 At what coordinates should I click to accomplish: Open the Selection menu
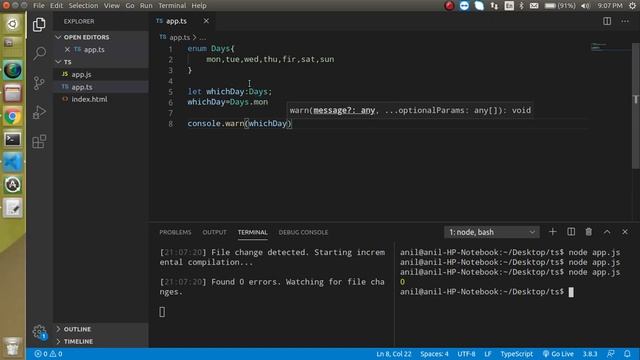(x=83, y=6)
